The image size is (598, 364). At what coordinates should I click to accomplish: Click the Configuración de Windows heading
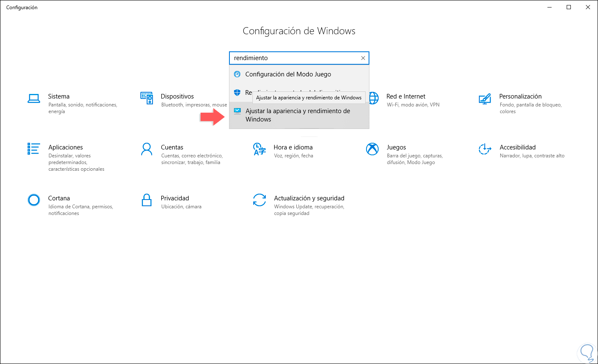[299, 31]
